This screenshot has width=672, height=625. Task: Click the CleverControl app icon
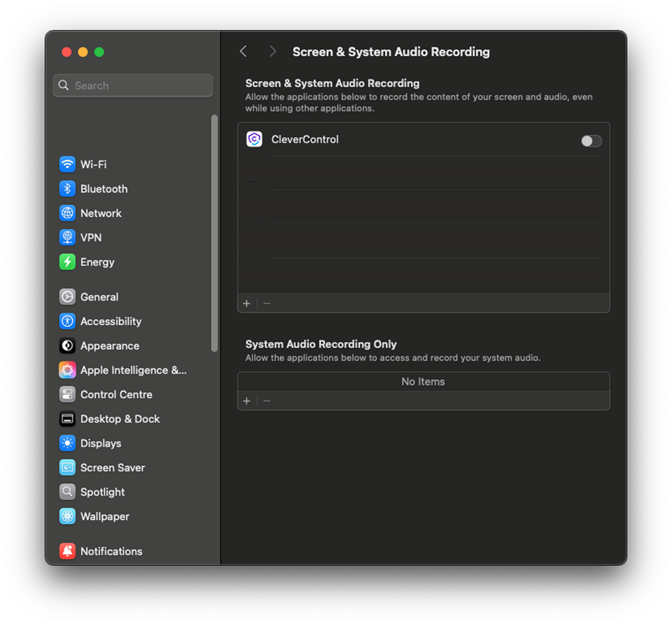254,139
